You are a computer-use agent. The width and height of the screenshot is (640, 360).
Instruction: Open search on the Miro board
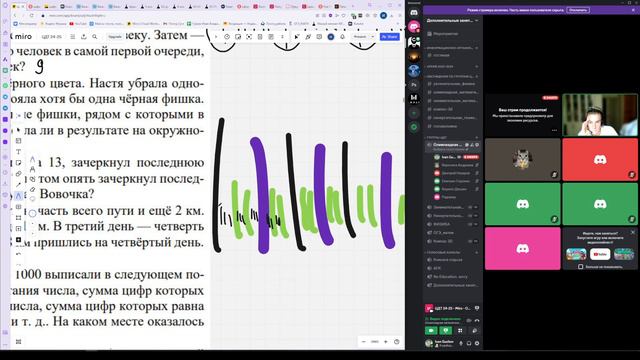(95, 37)
